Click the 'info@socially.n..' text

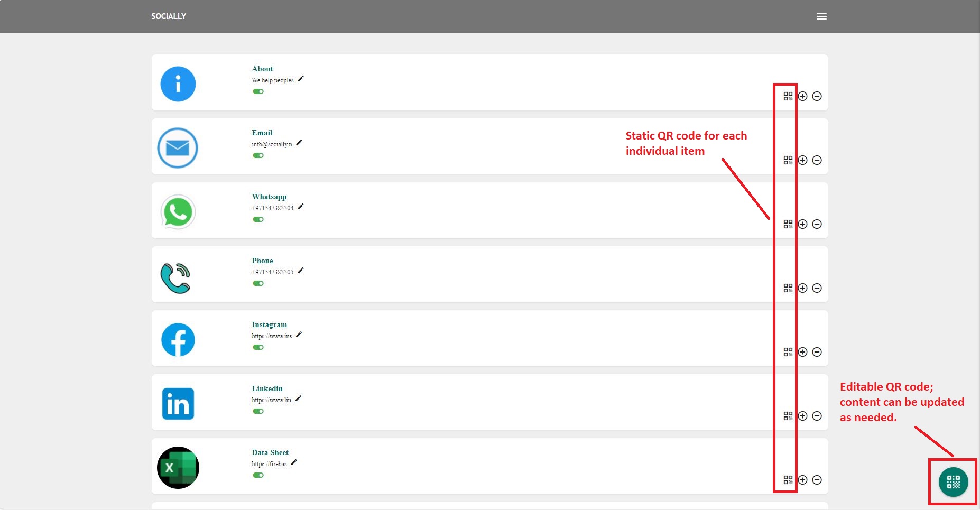pyautogui.click(x=273, y=144)
